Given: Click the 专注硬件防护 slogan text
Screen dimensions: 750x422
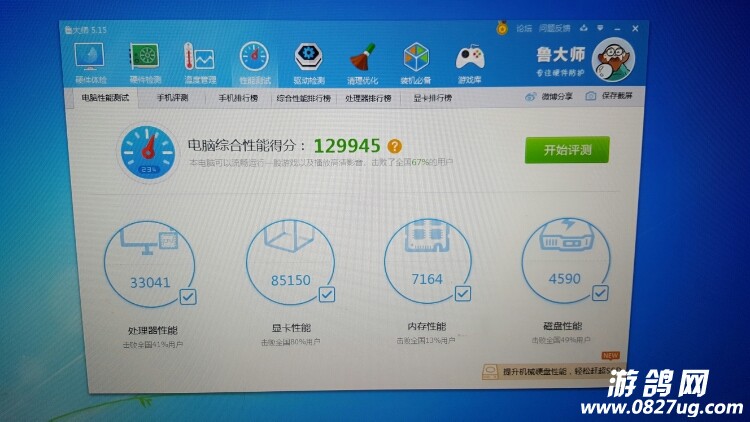Looking at the screenshot, I should 560,73.
